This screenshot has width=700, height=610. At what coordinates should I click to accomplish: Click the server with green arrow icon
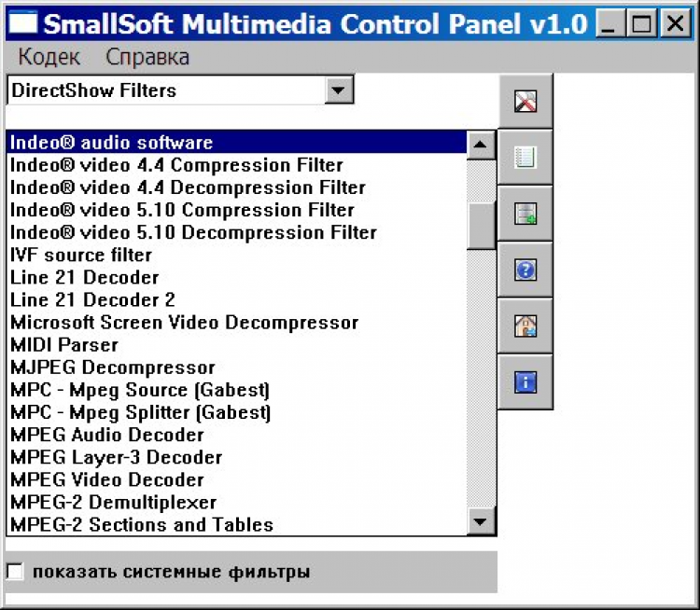(525, 214)
